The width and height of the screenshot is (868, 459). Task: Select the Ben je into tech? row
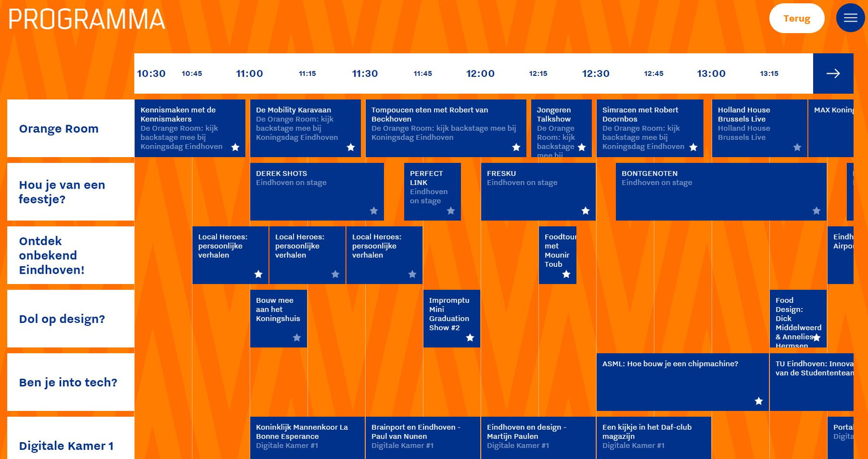[x=68, y=382]
